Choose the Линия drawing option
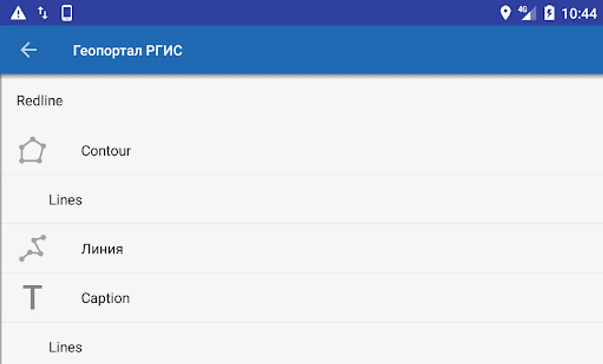The image size is (603, 364). coord(102,249)
